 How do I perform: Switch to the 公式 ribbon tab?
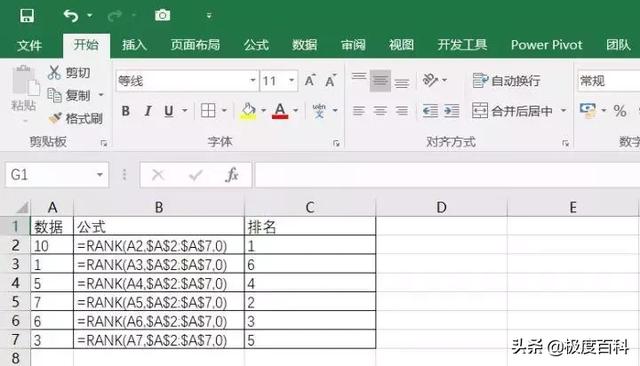(256, 44)
